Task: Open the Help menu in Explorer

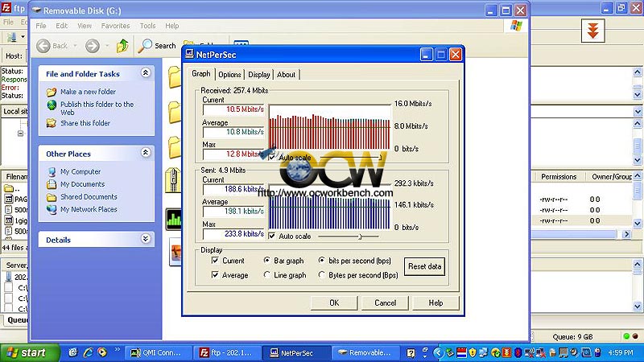Action: coord(172,26)
